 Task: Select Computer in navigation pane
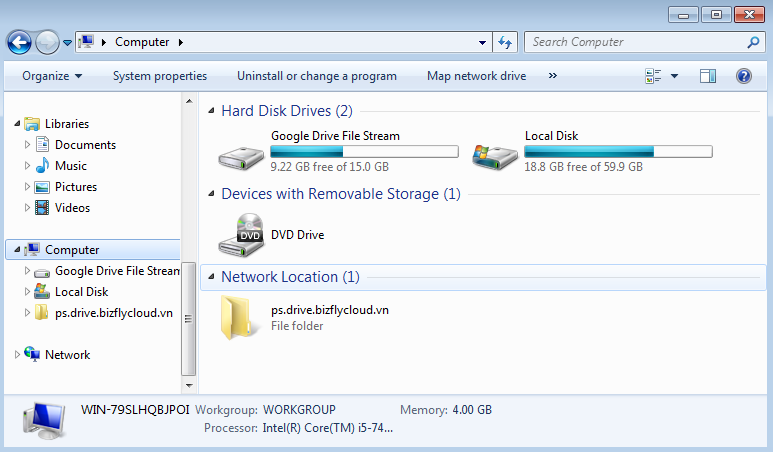click(x=72, y=250)
